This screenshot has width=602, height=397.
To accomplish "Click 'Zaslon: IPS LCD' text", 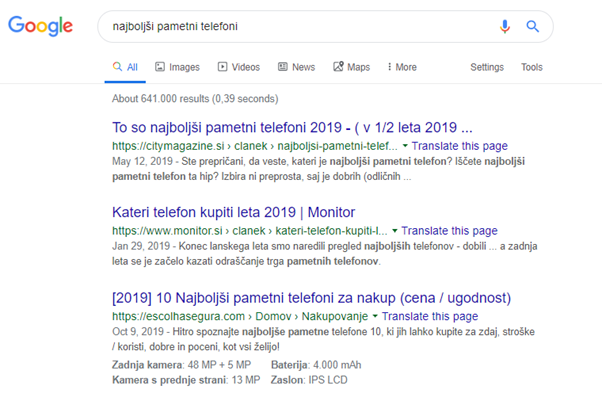I will 309,380.
